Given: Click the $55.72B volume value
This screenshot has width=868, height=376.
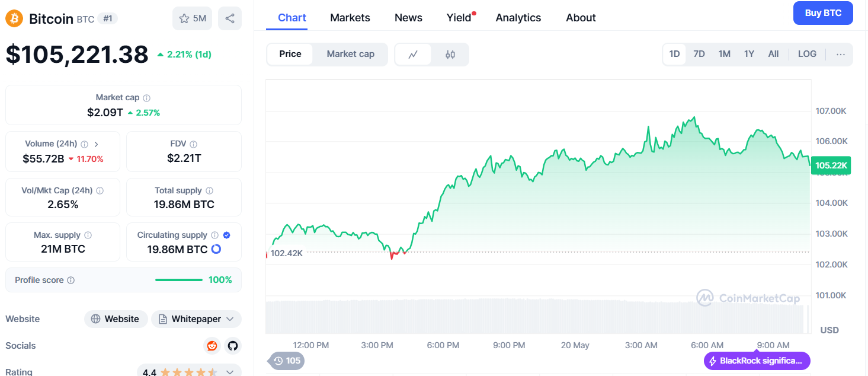Looking at the screenshot, I should [x=43, y=158].
